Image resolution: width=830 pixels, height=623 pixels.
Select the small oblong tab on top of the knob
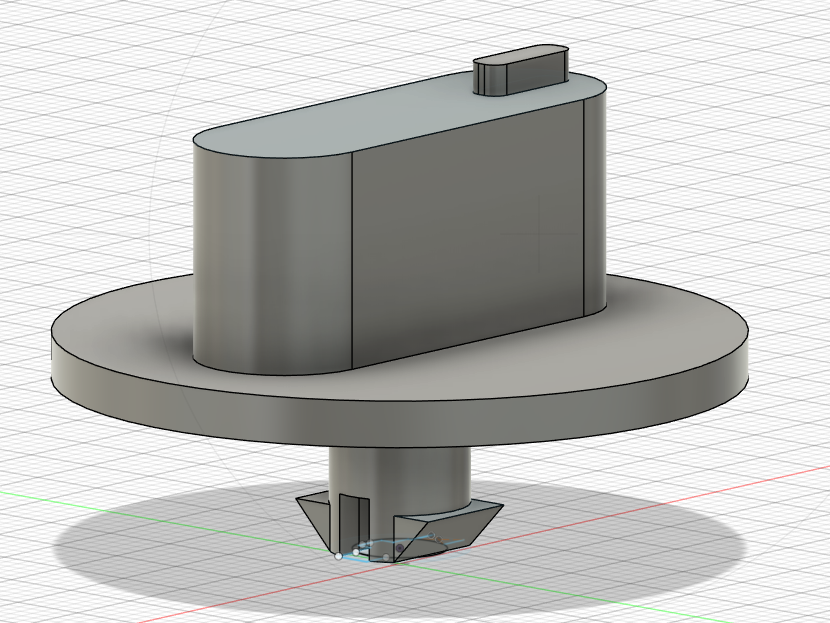521,70
